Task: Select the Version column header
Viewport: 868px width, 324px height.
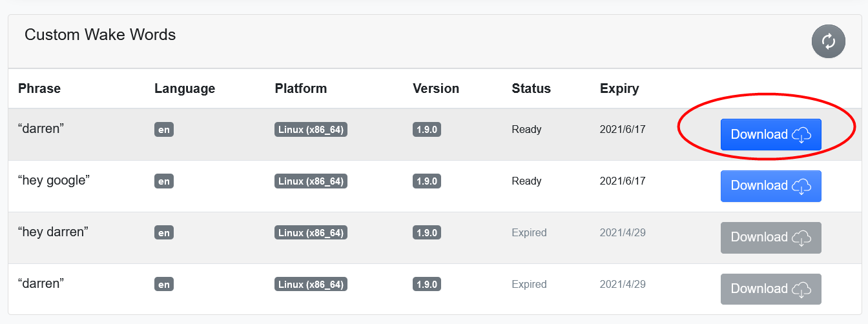Action: (x=436, y=88)
